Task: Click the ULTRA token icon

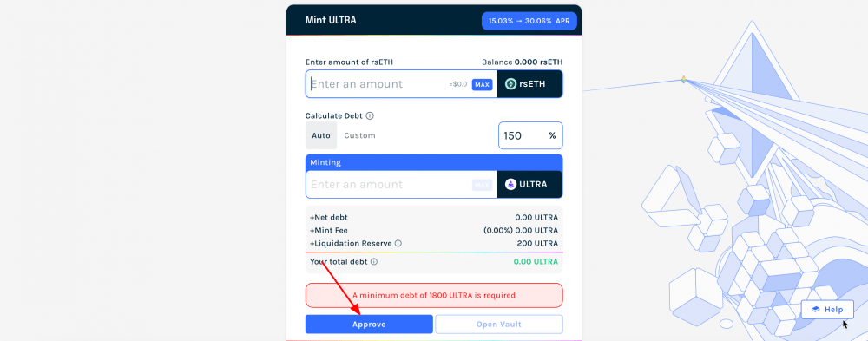Action: point(511,184)
